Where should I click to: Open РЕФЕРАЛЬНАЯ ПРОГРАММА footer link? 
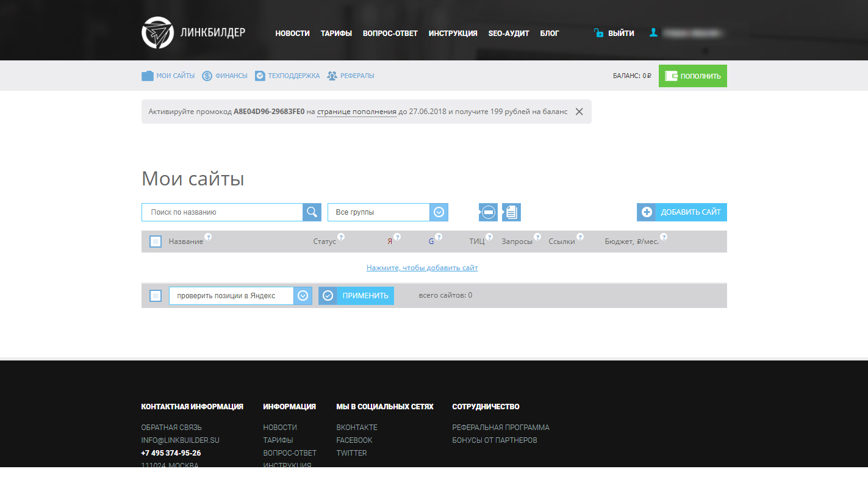[501, 428]
